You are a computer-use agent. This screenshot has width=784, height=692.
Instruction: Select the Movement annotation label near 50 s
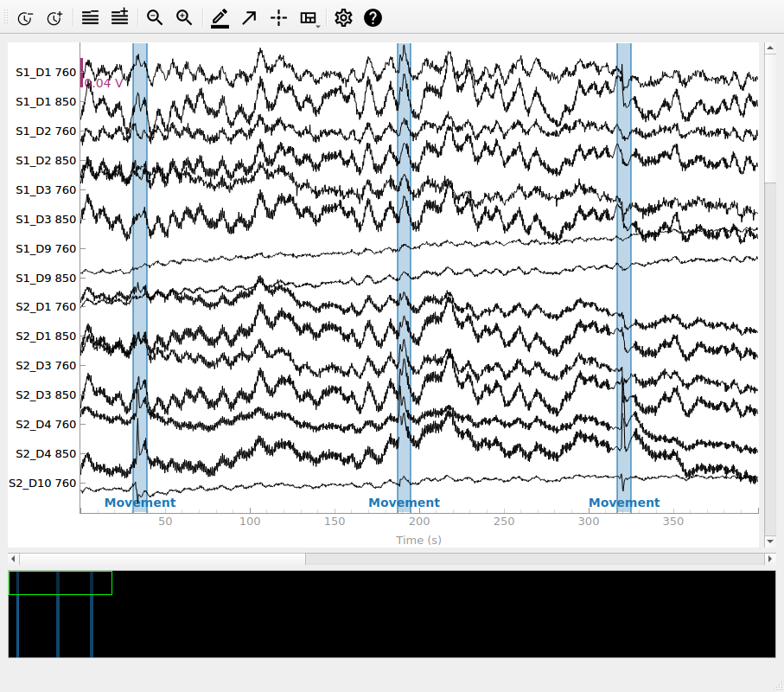[x=140, y=503]
